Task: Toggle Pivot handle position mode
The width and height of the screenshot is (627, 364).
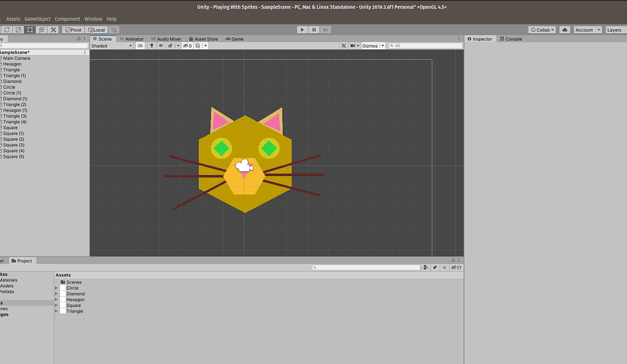Action: [73, 29]
